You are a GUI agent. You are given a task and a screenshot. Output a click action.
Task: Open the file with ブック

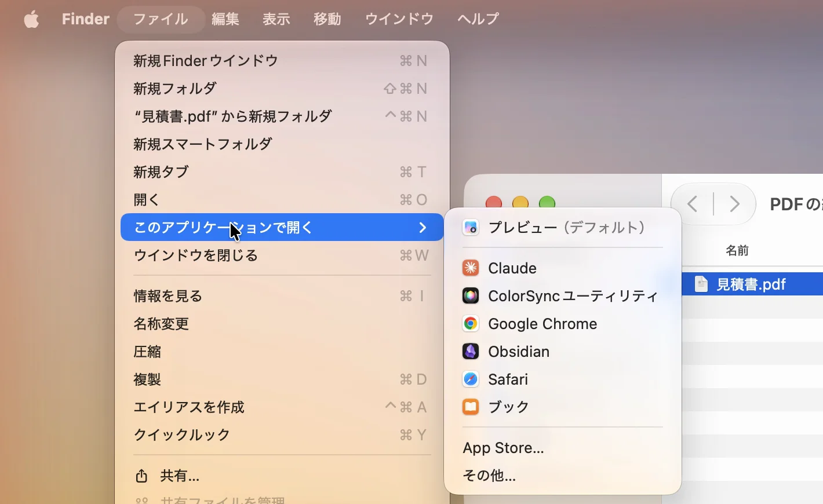(563, 407)
